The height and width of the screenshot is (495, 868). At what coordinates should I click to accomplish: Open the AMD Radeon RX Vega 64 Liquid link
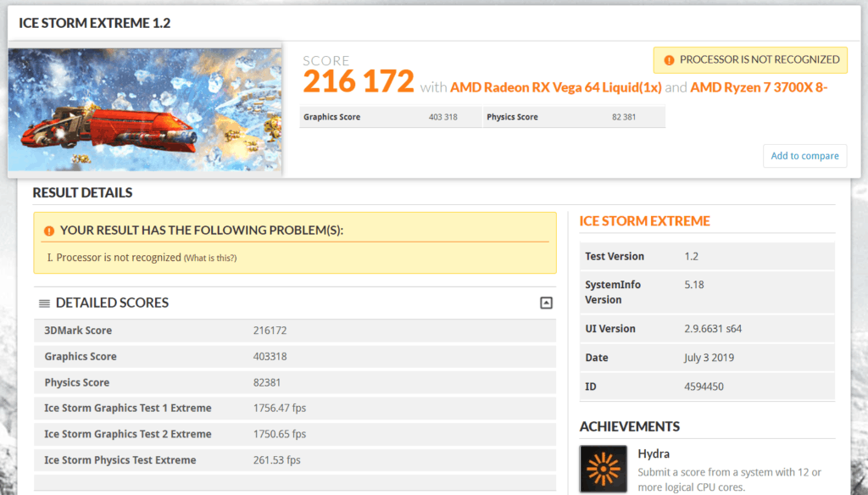(555, 86)
